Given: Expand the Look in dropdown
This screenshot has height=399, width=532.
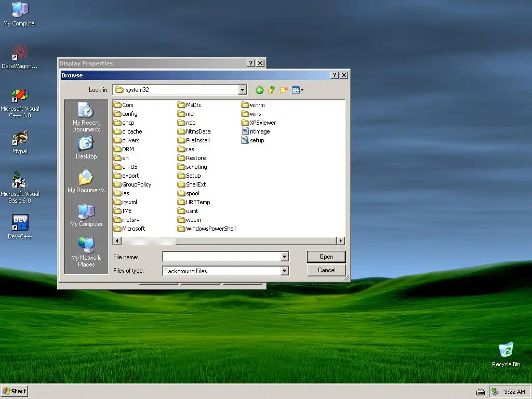Looking at the screenshot, I should pos(242,90).
